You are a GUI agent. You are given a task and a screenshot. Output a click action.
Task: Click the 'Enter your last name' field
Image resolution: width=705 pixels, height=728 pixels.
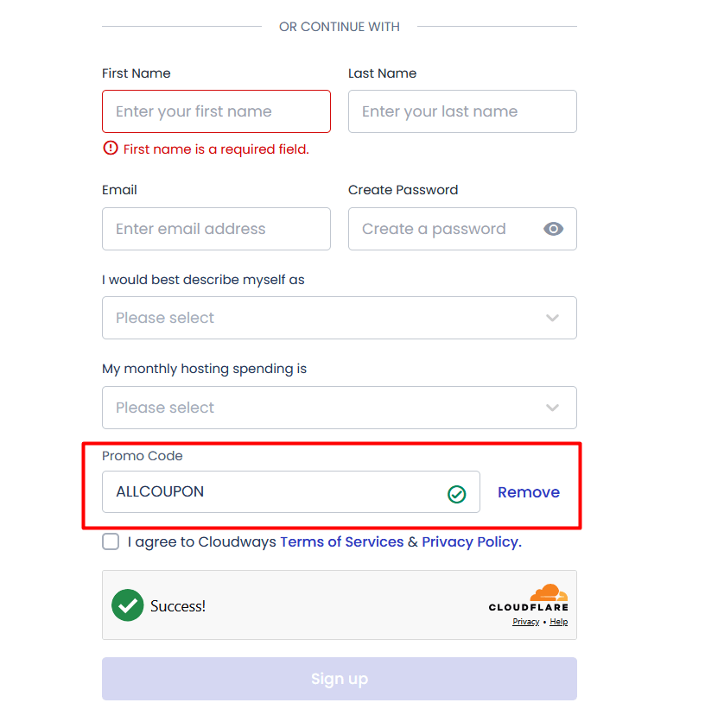(x=462, y=111)
